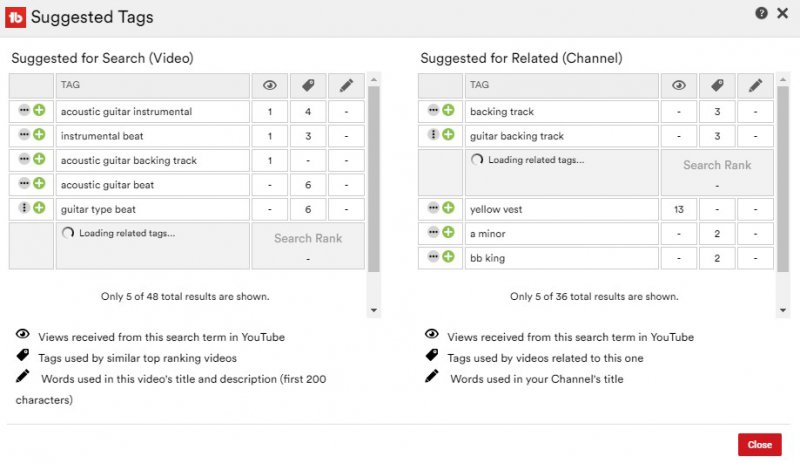Sort Related table by pencil column header
This screenshot has width=800, height=463.
(x=755, y=86)
